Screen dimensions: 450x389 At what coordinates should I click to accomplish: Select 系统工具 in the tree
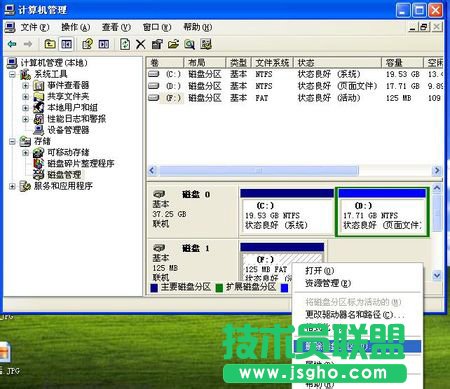coord(51,74)
